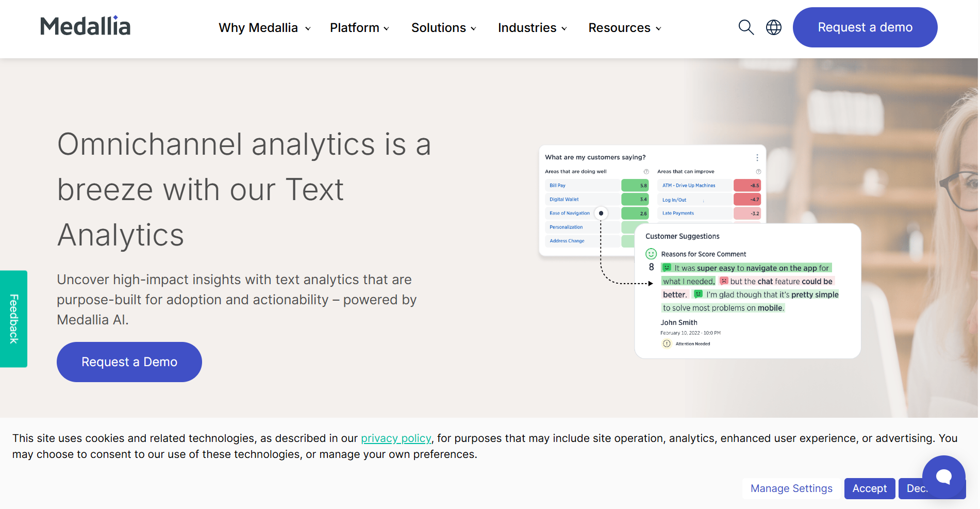Open the privacy policy link
Screen dimensions: 980x509
[x=396, y=438]
